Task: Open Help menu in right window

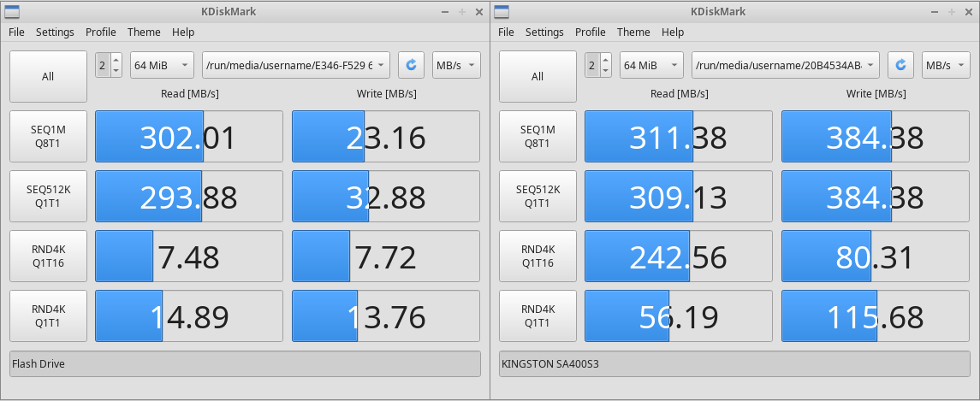Action: coord(673,32)
